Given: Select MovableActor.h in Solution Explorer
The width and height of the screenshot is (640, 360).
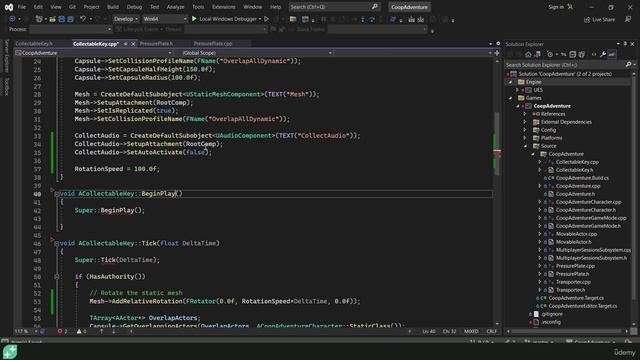Looking at the screenshot, I should (x=573, y=242).
